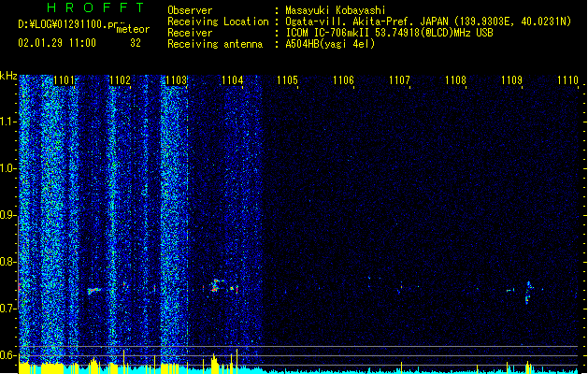The width and height of the screenshot is (588, 374).
Task: Click the 1102 time marker
Action: coord(120,80)
